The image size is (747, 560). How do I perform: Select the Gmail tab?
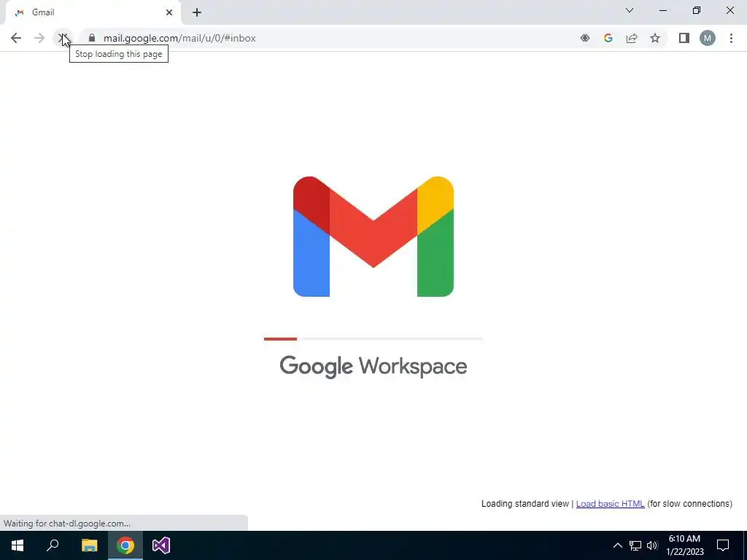[x=93, y=12]
